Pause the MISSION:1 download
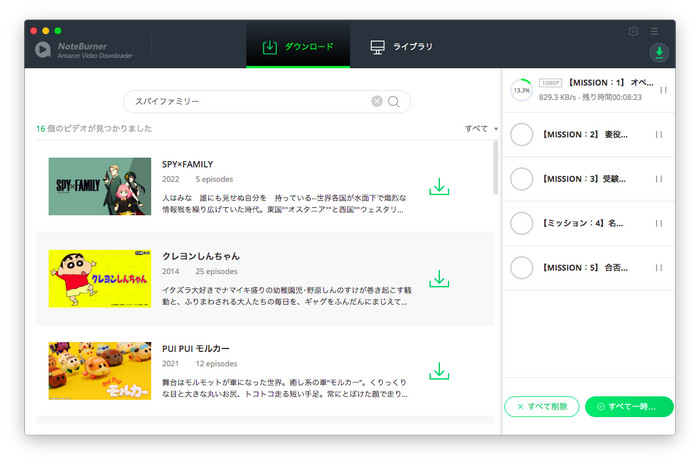Screen dimensions: 700x464 click(663, 90)
